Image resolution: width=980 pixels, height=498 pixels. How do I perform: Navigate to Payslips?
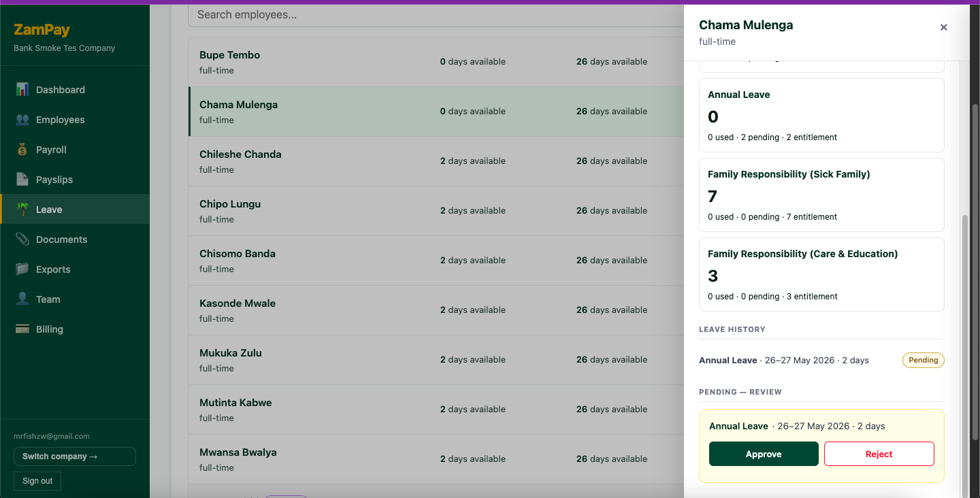pos(75,180)
